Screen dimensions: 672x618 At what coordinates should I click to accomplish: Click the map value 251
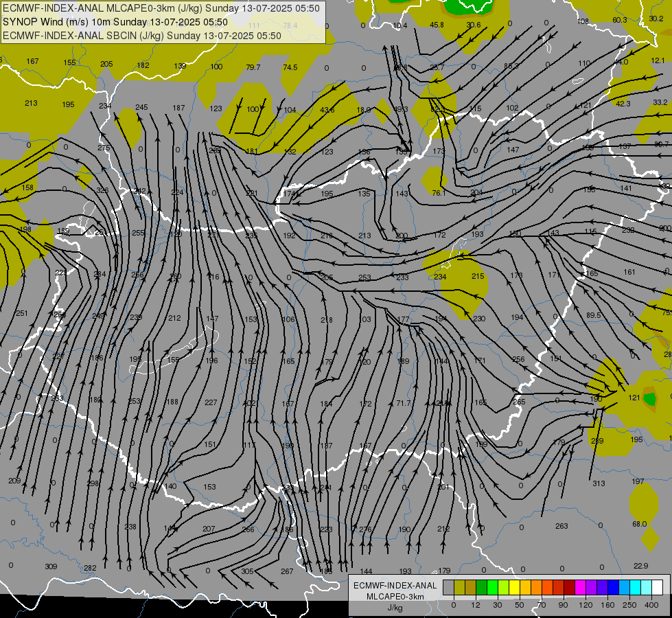(x=22, y=314)
